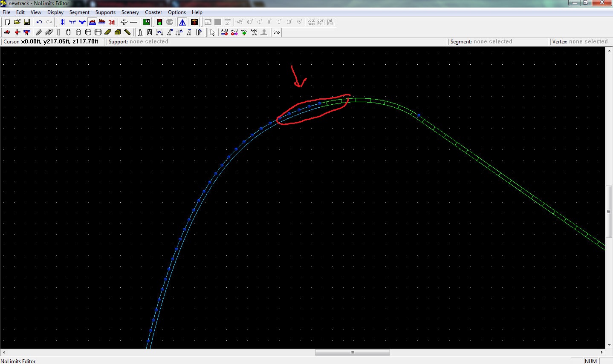Open the Edit menu
This screenshot has height=364, width=613.
20,12
